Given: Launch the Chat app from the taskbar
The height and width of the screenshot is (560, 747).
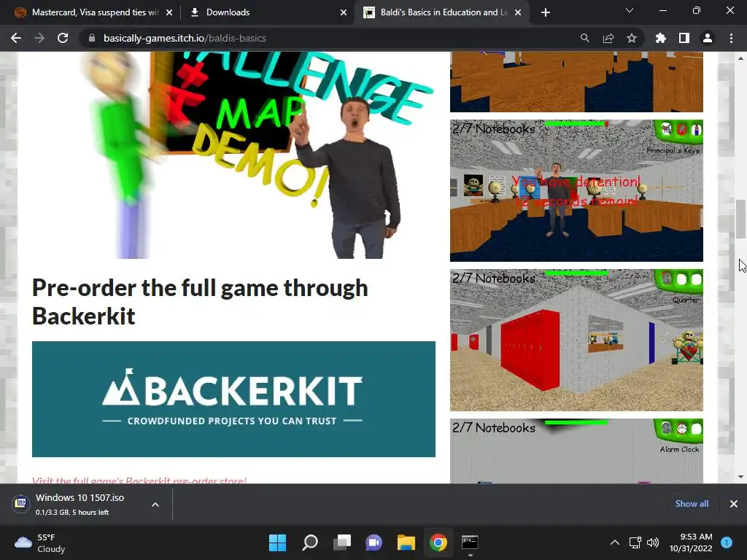Looking at the screenshot, I should tap(374, 542).
